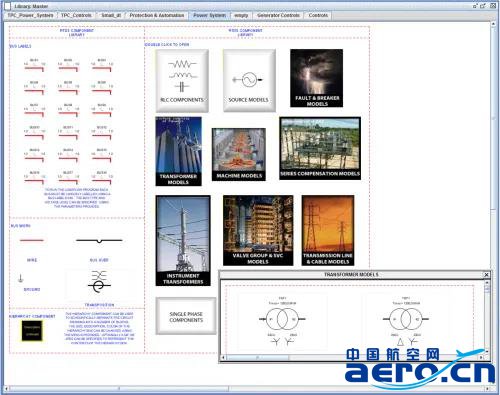Open the RLC Components library tile
This screenshot has width=500, height=395.
point(182,80)
